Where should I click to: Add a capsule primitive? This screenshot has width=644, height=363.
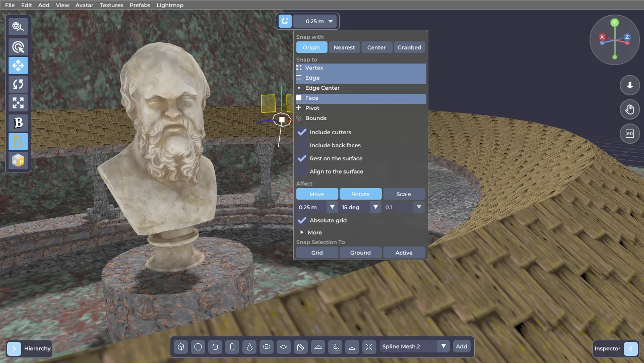point(232,347)
